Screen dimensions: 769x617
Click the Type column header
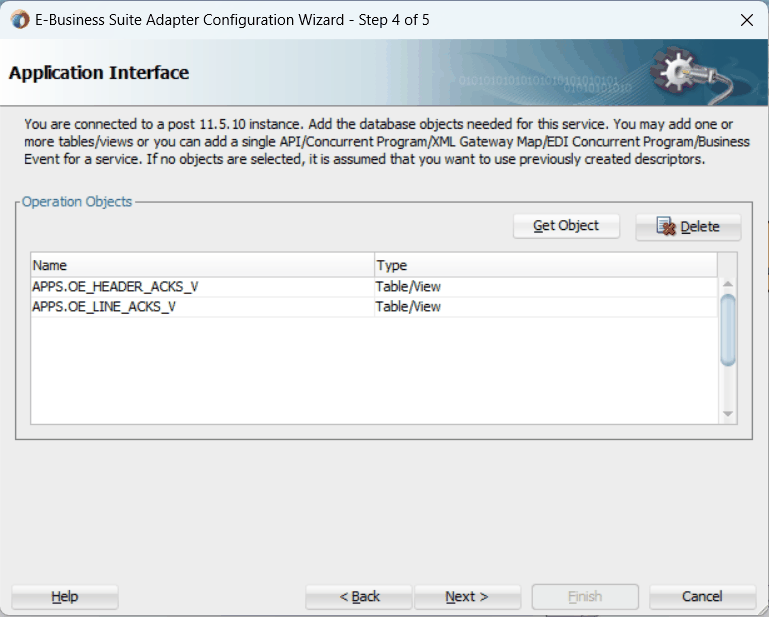tap(546, 265)
